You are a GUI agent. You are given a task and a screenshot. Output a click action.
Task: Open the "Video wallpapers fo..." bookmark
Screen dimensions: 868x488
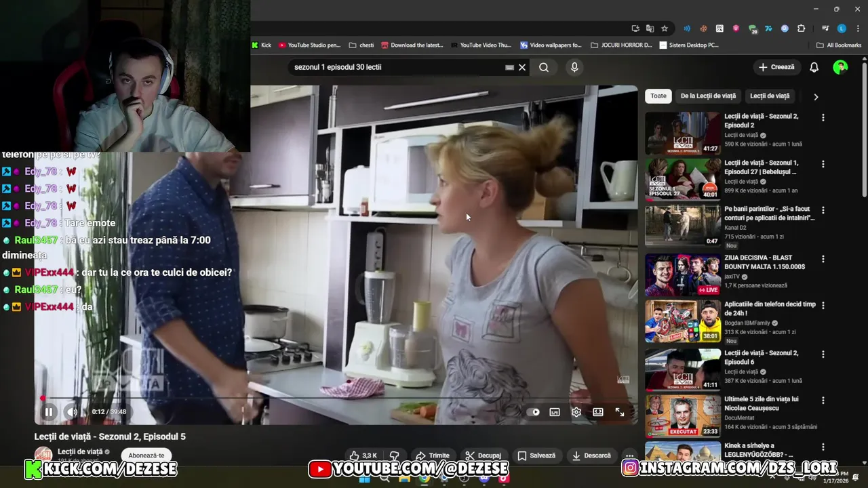coord(551,45)
